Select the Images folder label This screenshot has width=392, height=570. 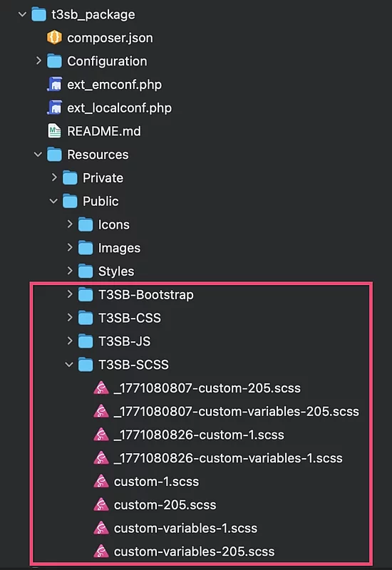click(x=119, y=248)
